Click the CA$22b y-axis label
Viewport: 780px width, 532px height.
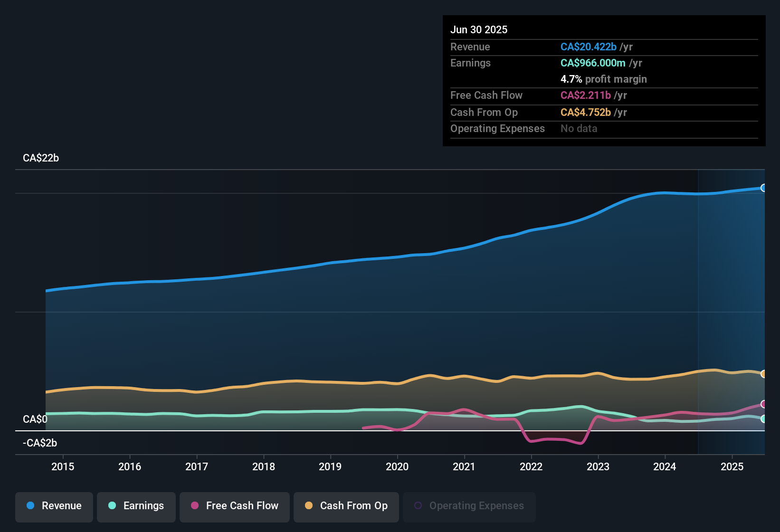(x=41, y=158)
